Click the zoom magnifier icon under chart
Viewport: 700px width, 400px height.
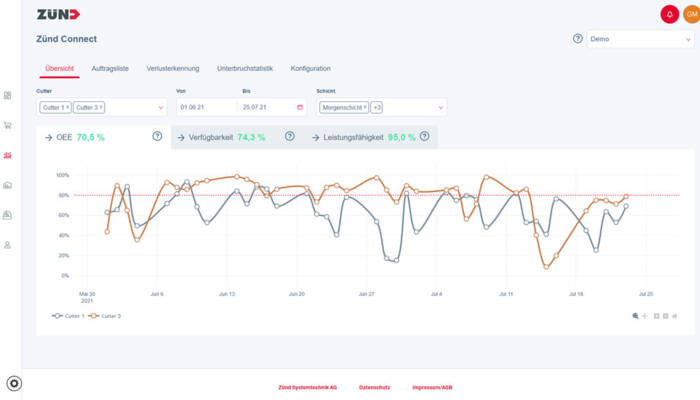tap(635, 316)
